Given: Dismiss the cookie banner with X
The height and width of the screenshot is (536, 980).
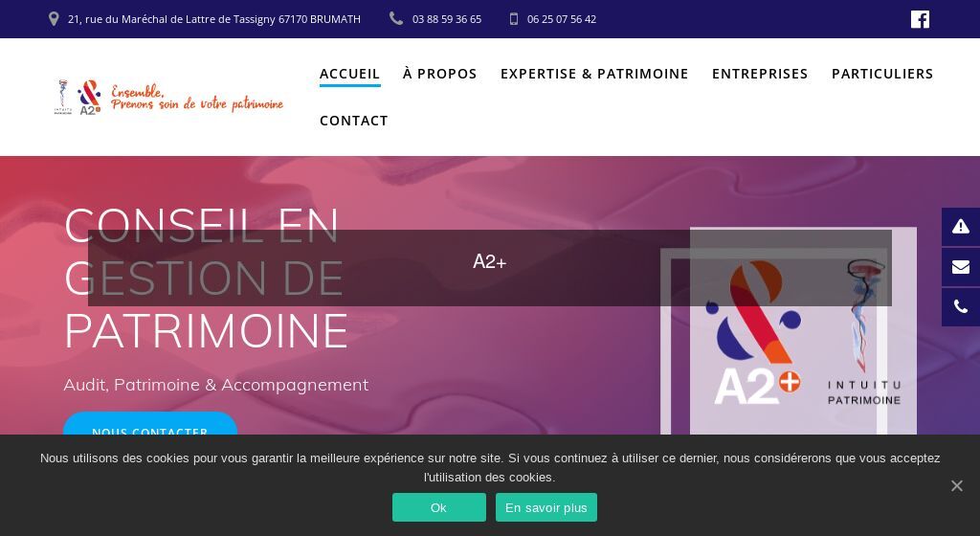Looking at the screenshot, I should tap(957, 485).
